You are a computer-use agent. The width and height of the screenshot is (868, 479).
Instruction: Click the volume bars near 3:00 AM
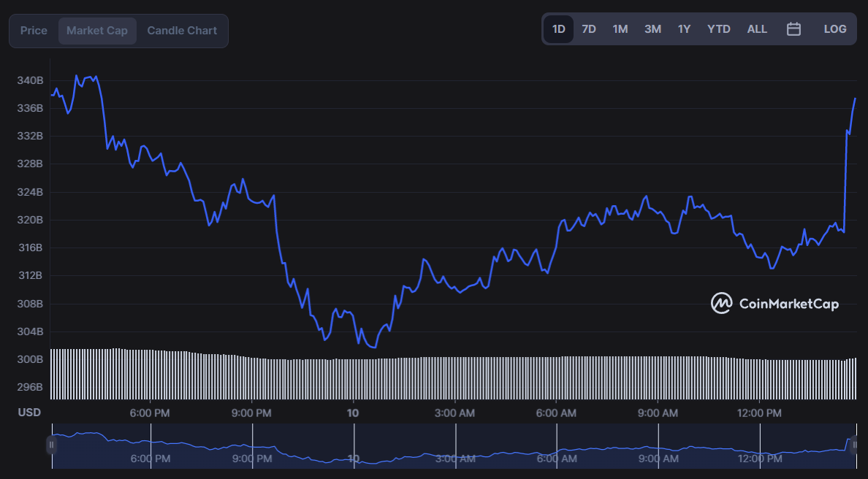click(455, 378)
